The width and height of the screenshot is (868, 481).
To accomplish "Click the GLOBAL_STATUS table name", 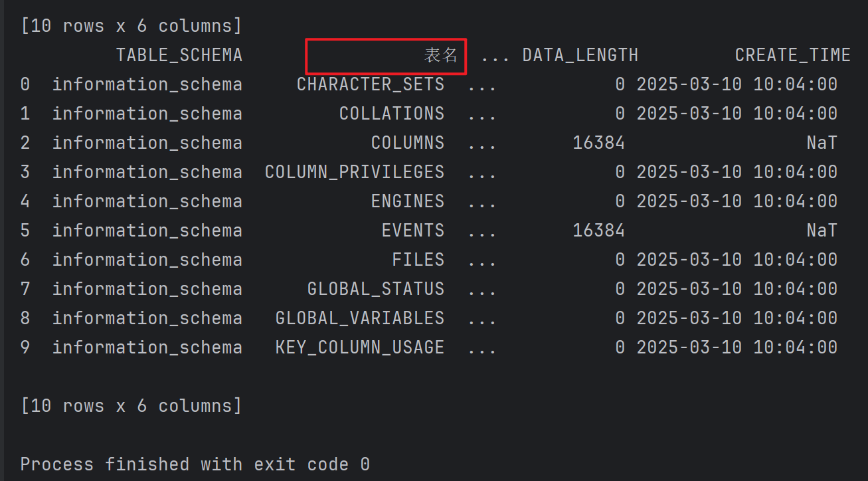I will point(376,289).
